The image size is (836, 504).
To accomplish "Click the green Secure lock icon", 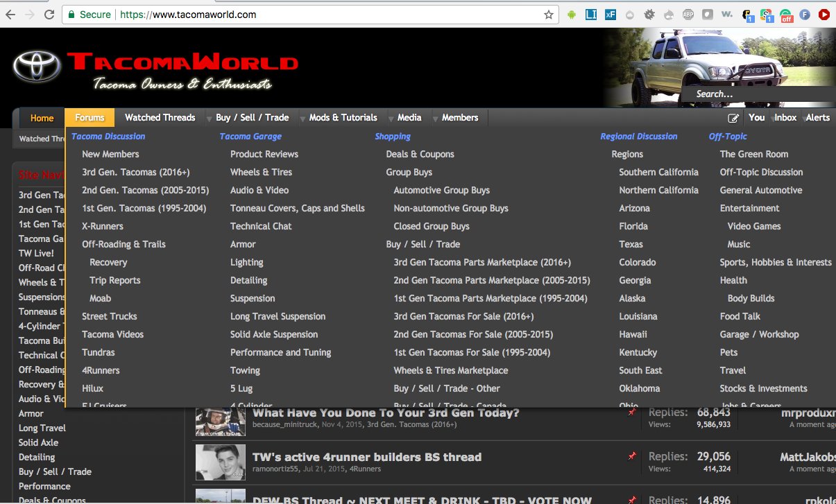I will [x=71, y=14].
